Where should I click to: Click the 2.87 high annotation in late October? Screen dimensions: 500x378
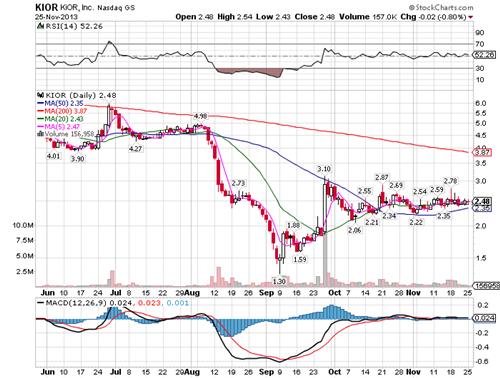pyautogui.click(x=382, y=177)
